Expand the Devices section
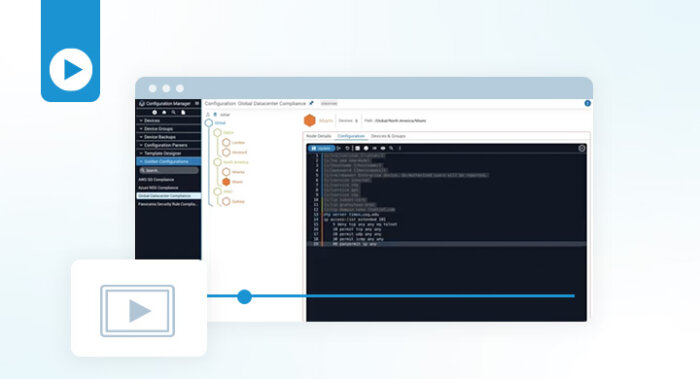Viewport: 700px width, 379px height. 168,121
